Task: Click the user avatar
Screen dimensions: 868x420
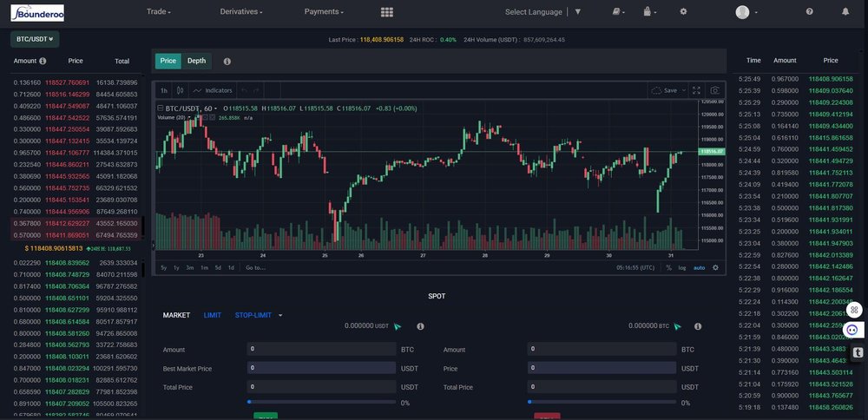Action: (x=742, y=12)
